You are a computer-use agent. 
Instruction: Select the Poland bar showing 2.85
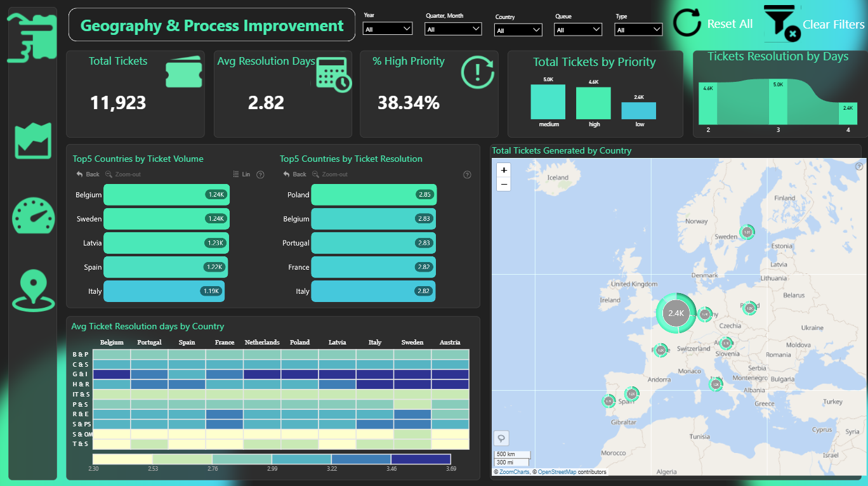click(x=374, y=195)
